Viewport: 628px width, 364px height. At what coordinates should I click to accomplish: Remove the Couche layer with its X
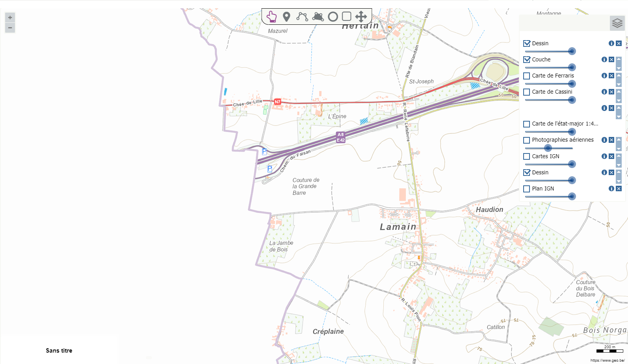[x=611, y=59]
